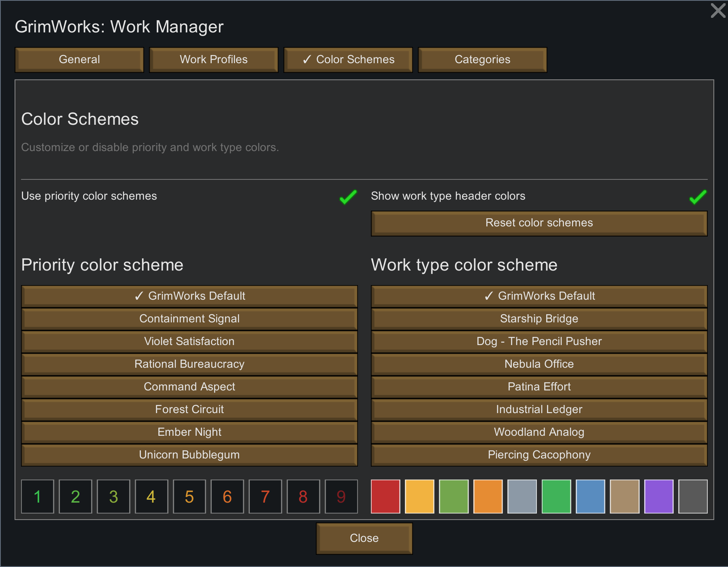
Task: Select Dog - The Pencil Pusher scheme
Action: [x=539, y=341]
